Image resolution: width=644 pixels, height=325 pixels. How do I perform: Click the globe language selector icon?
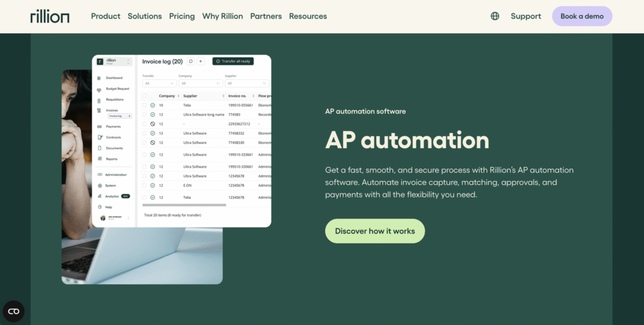tap(495, 16)
